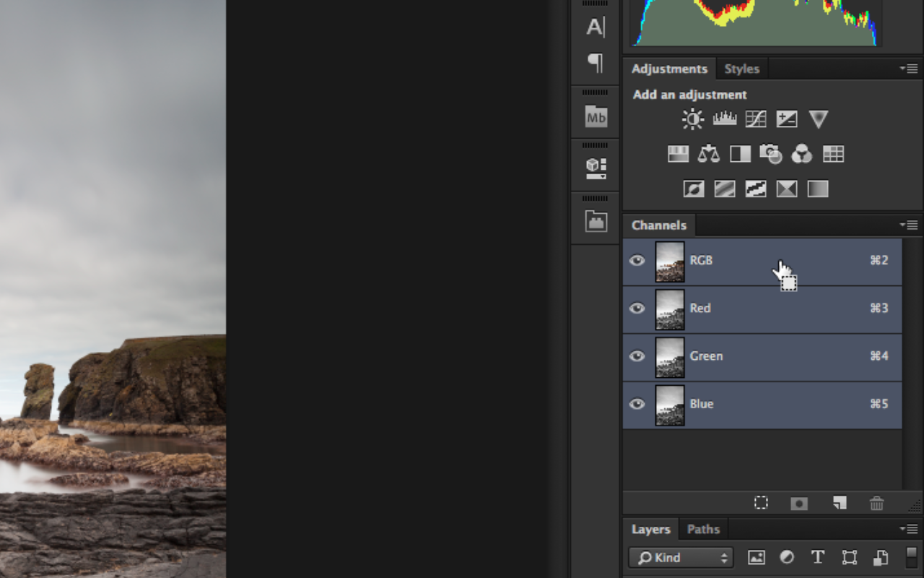Add a Color Balance adjustment
The image size is (924, 578).
(709, 154)
